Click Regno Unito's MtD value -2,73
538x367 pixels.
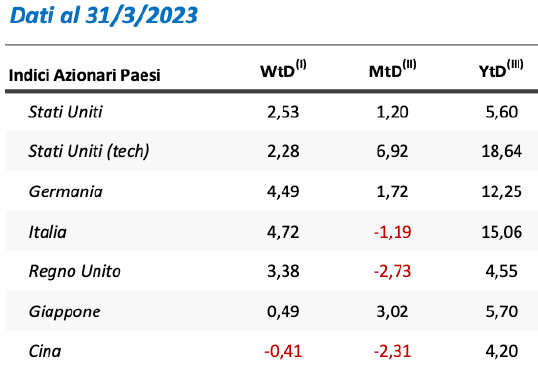coord(393,272)
